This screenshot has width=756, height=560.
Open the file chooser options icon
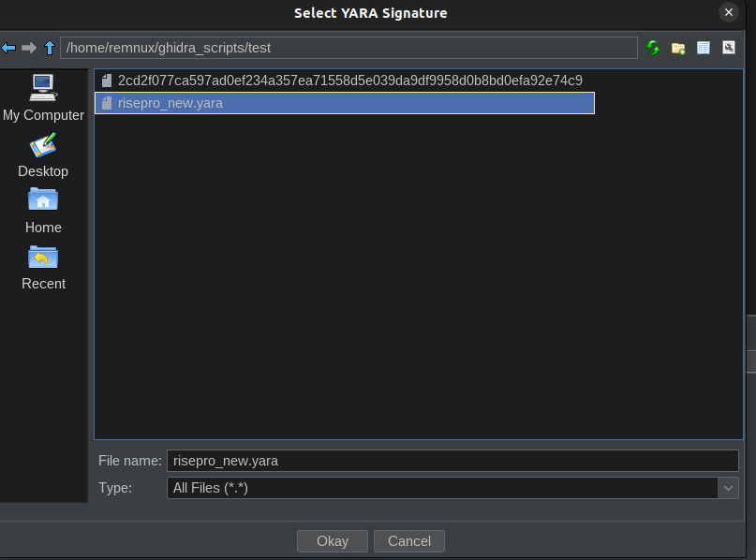coord(729,48)
